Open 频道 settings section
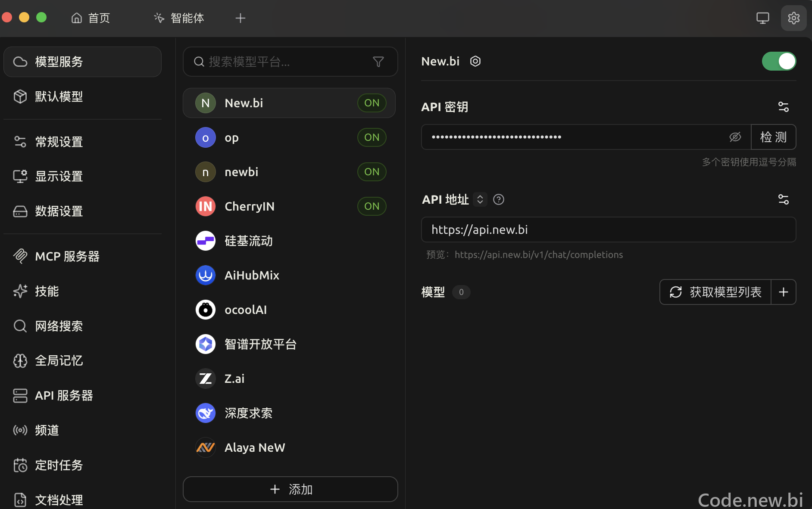This screenshot has width=812, height=509. click(x=82, y=430)
